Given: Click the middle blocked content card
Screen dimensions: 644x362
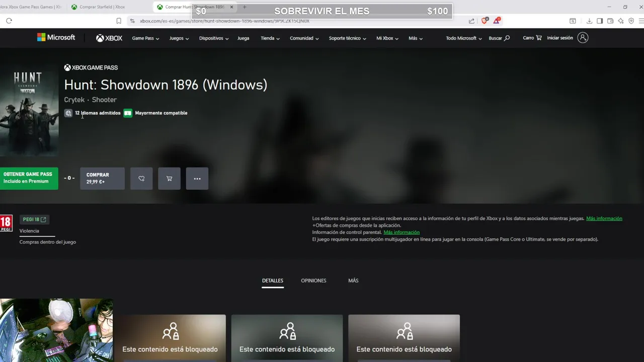Looking at the screenshot, I should pos(287,338).
